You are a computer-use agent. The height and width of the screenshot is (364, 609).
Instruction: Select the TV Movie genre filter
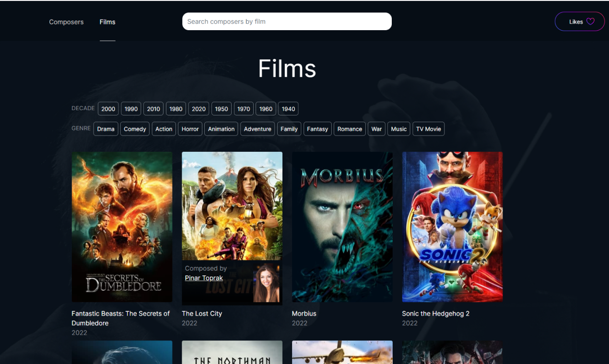click(x=428, y=129)
